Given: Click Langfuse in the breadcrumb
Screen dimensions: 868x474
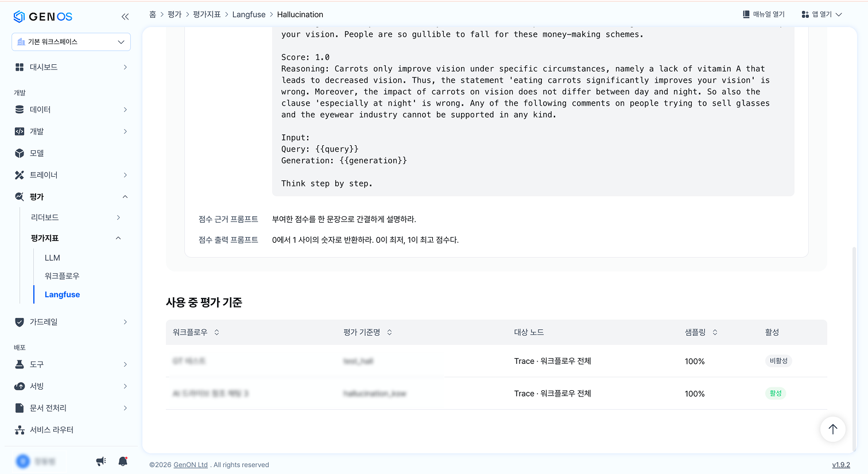Looking at the screenshot, I should 249,14.
